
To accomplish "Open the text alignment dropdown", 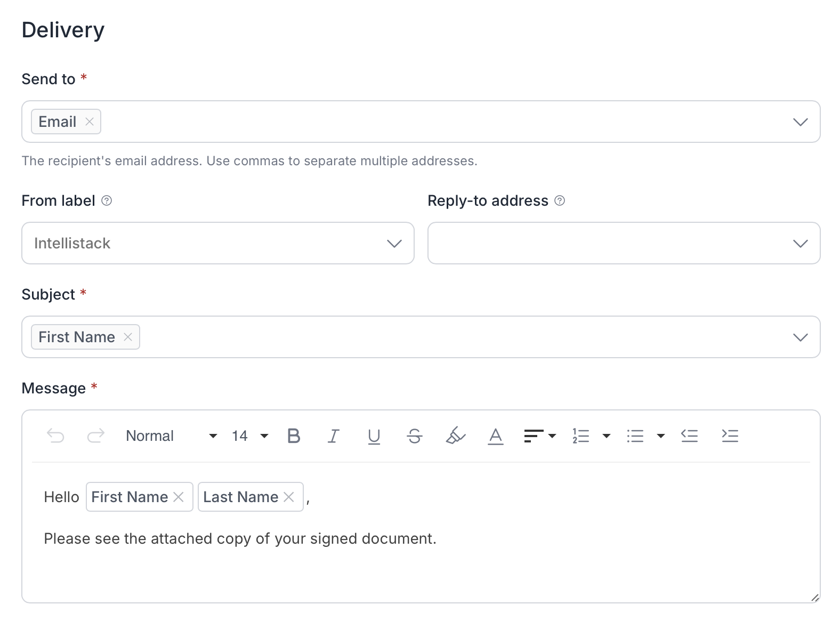I will [540, 436].
